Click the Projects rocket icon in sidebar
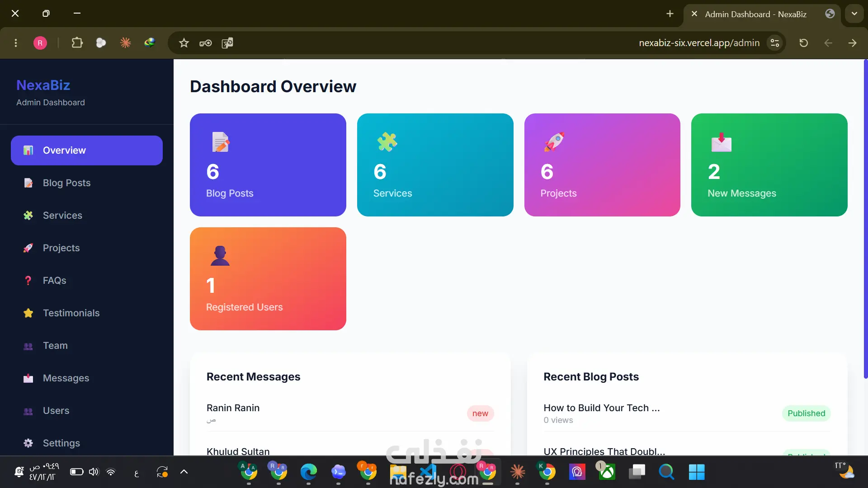The image size is (868, 488). 28,248
